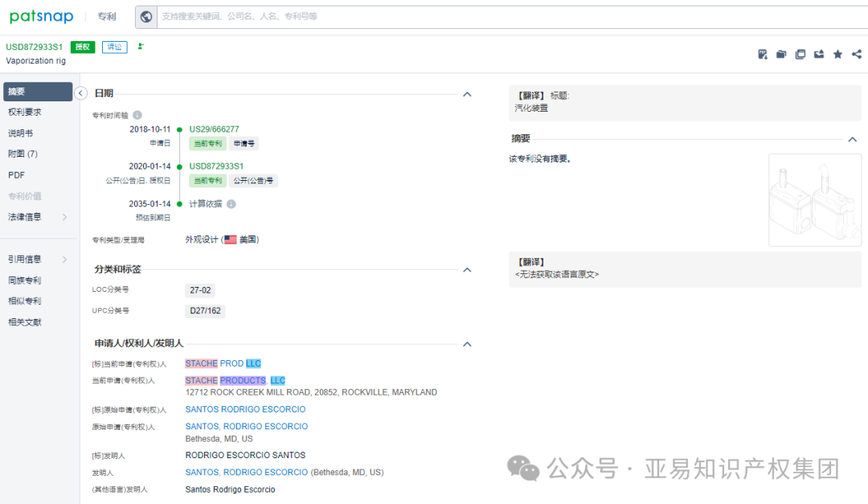The height and width of the screenshot is (504, 868).
Task: Click the globe icon beside the search bar
Action: [x=145, y=16]
